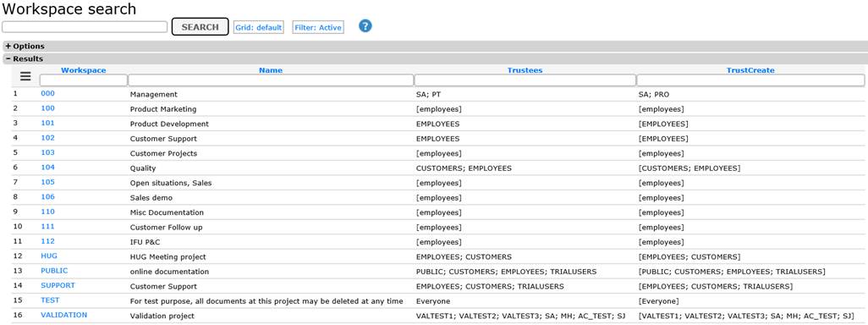The image size is (868, 325).
Task: Open workspace 100 link
Action: coord(47,108)
